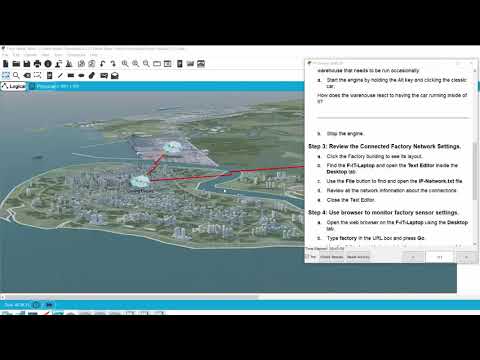The height and width of the screenshot is (360, 480).
Task: Click the power cycle devices icon by Time
Action: point(36,305)
